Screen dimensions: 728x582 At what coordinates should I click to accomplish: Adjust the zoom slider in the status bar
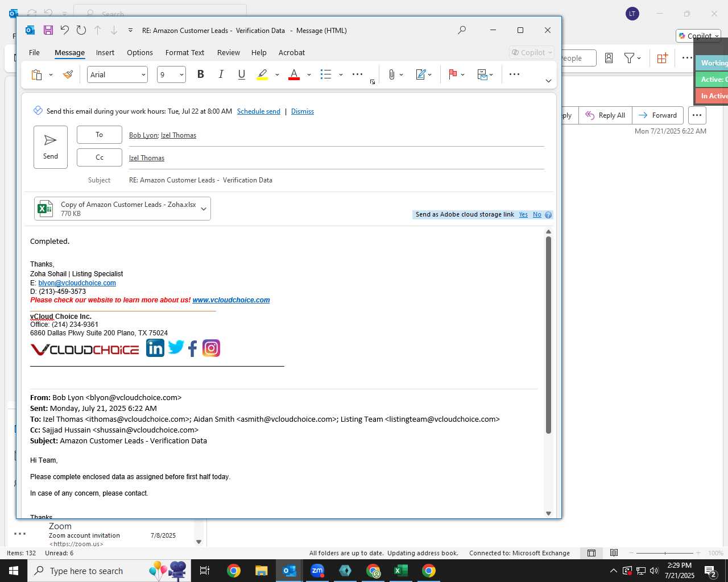tap(665, 553)
